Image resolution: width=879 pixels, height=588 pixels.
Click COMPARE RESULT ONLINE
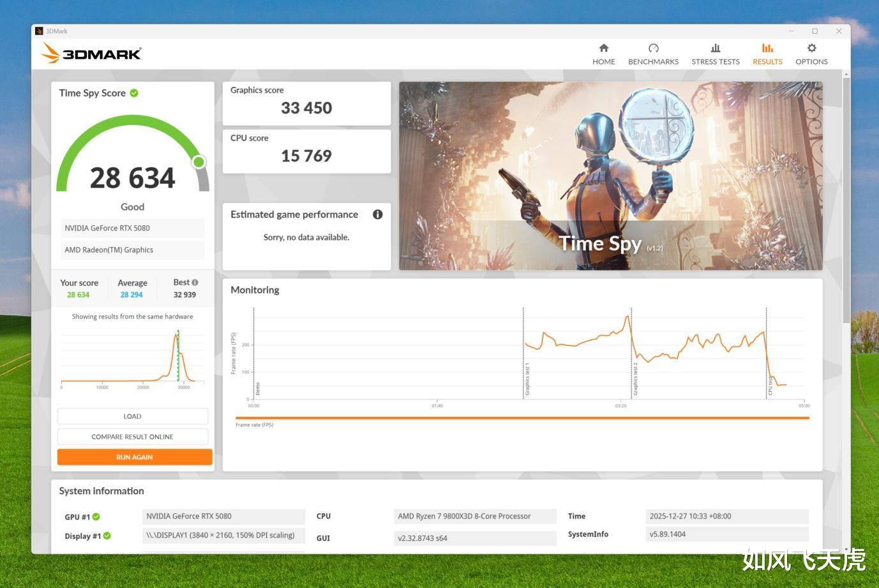(133, 437)
